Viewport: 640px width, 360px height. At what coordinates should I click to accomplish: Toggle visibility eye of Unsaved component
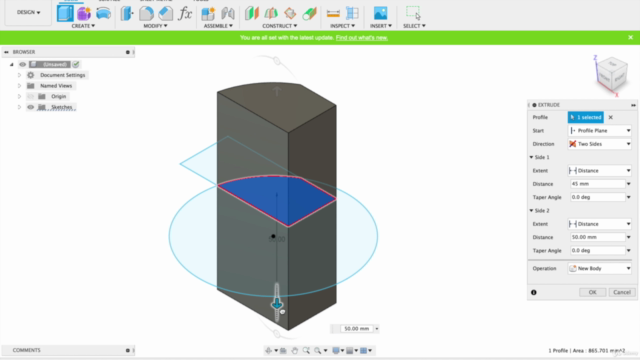22,64
